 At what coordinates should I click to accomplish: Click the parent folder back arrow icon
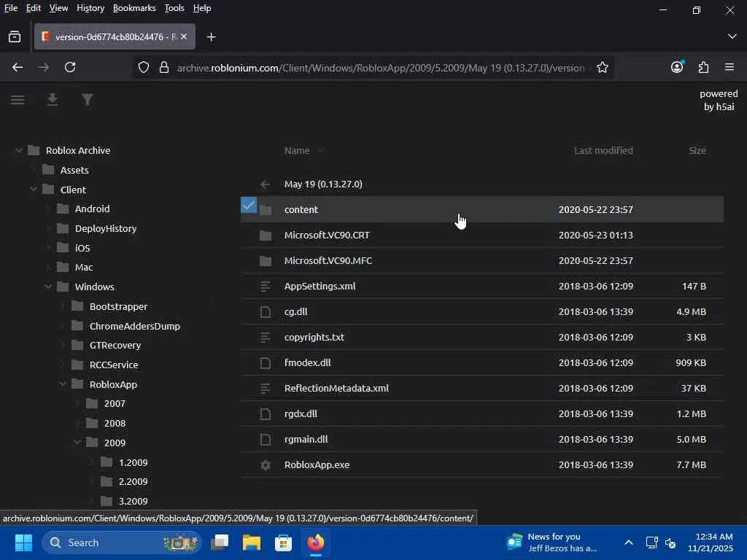pyautogui.click(x=266, y=184)
